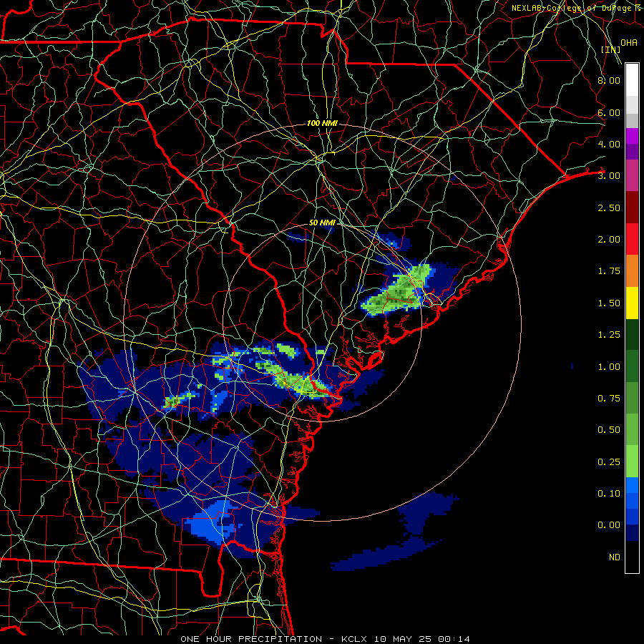
Task: Click the 1.50 legend value
Action: point(609,303)
